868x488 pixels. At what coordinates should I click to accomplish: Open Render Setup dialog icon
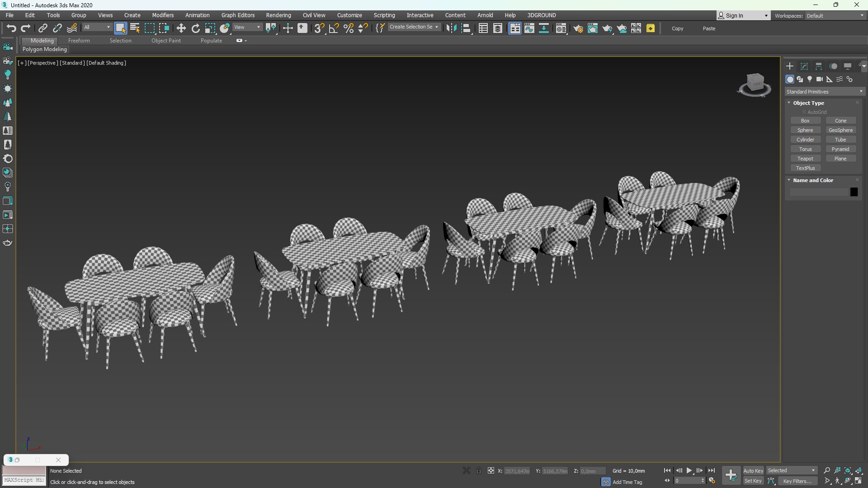[x=578, y=28]
